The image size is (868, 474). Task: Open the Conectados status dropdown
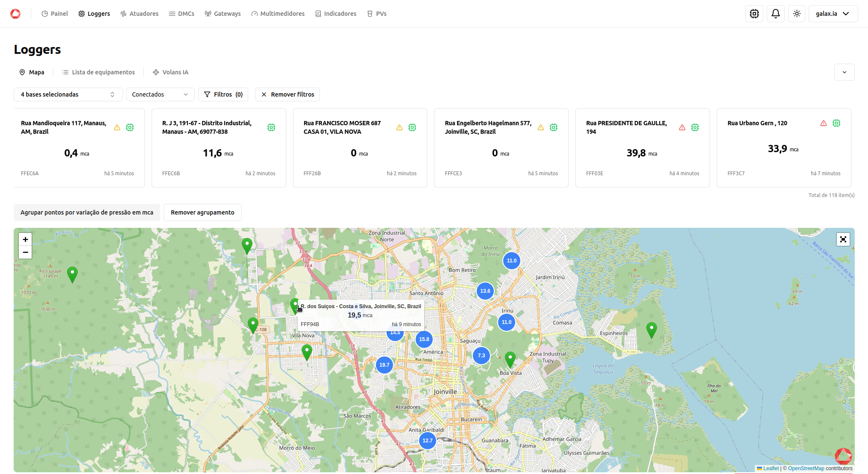click(160, 94)
